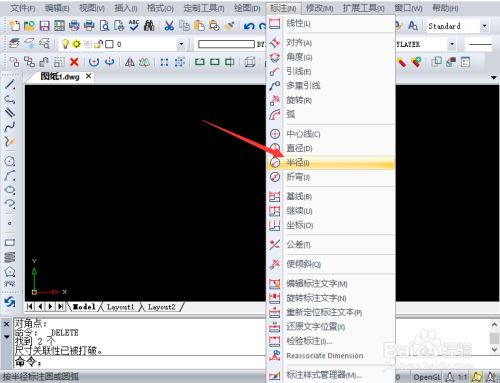Select the Multiline parallel lines tool
Screen dimensions: 500x383
10,113
